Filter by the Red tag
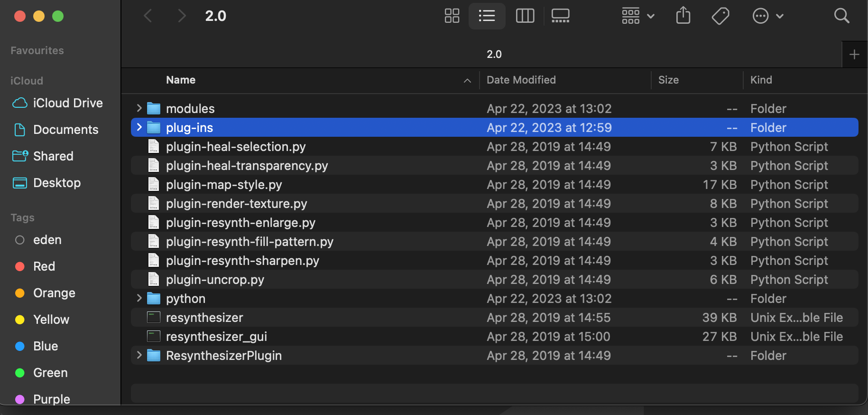Screen dimensions: 868x415 point(44,266)
